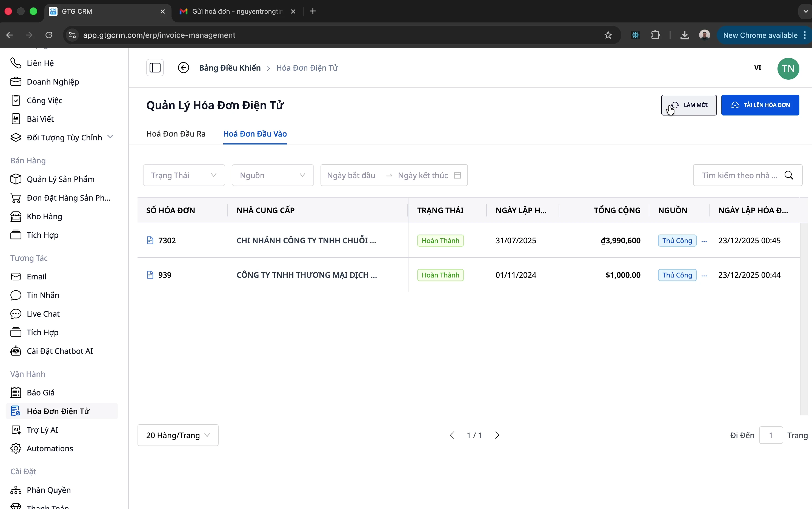Click the LÀM MỚI refresh button

pos(689,105)
